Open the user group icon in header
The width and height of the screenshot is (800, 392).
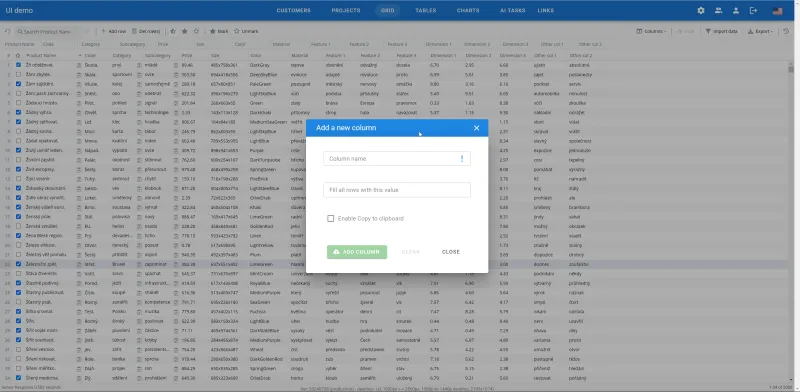[718, 10]
